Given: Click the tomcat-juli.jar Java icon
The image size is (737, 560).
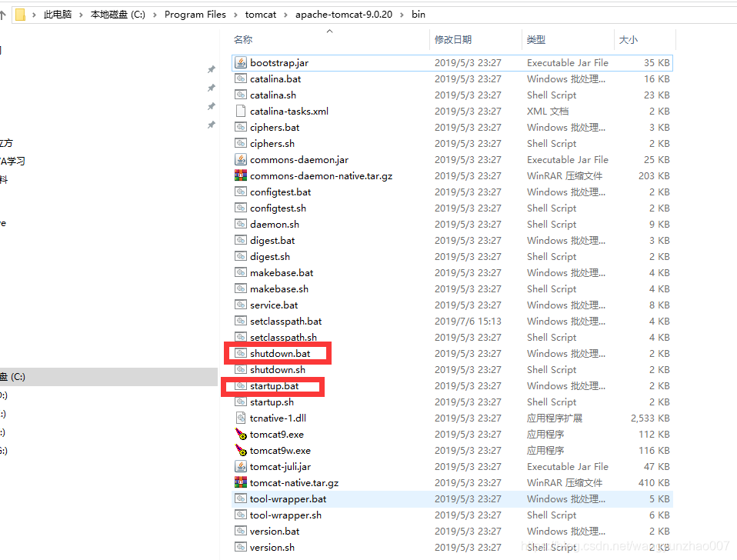Looking at the screenshot, I should pyautogui.click(x=241, y=466).
